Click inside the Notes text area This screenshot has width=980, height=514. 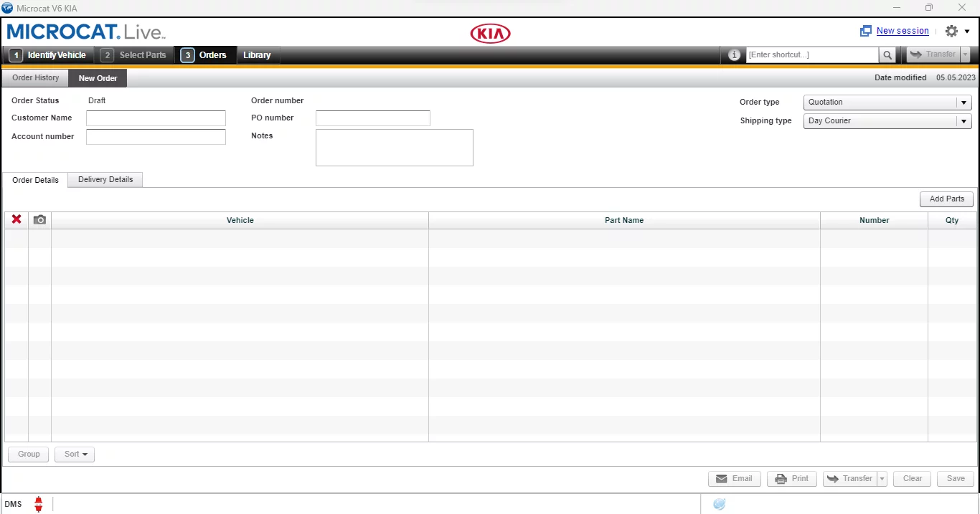394,148
